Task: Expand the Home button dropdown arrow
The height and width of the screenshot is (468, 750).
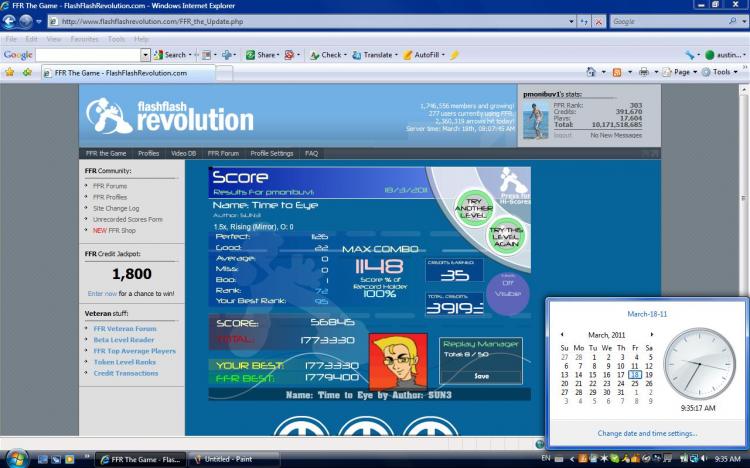Action: [x=603, y=72]
